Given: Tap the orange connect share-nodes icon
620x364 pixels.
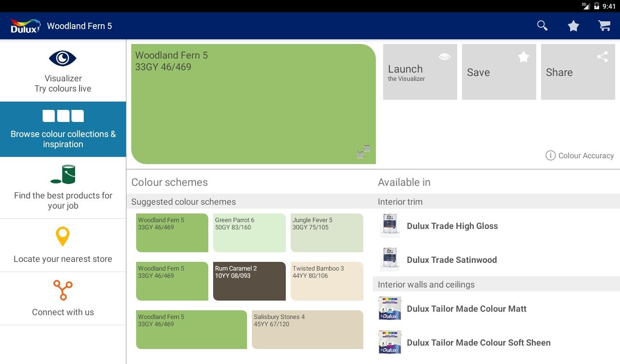Looking at the screenshot, I should tap(63, 290).
